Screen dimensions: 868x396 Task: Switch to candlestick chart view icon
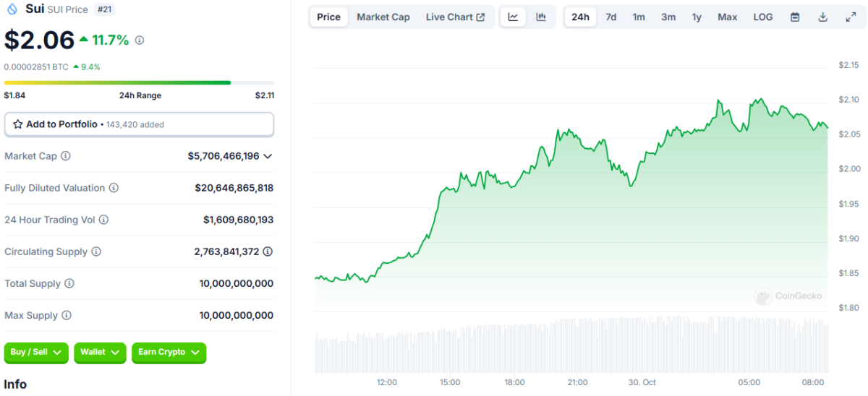click(x=541, y=17)
